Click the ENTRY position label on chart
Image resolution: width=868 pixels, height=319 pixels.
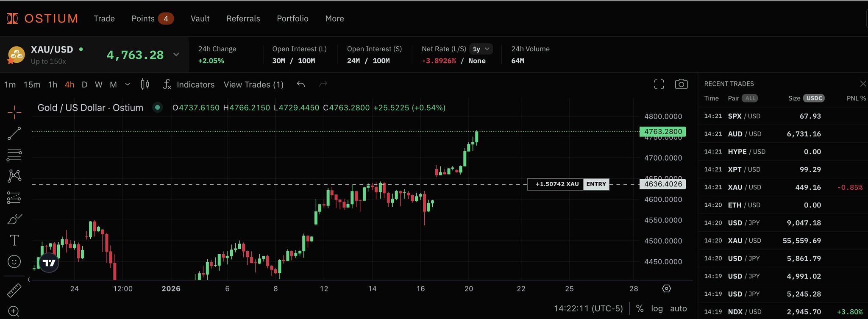pyautogui.click(x=596, y=184)
